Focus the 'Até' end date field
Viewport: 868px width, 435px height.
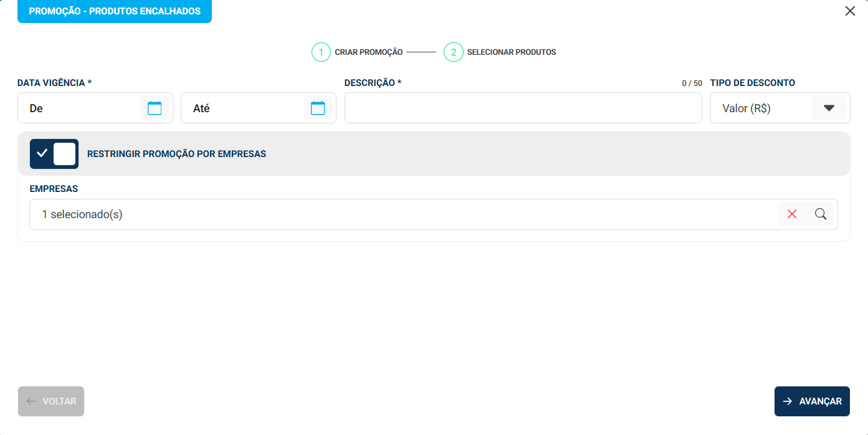(259, 108)
